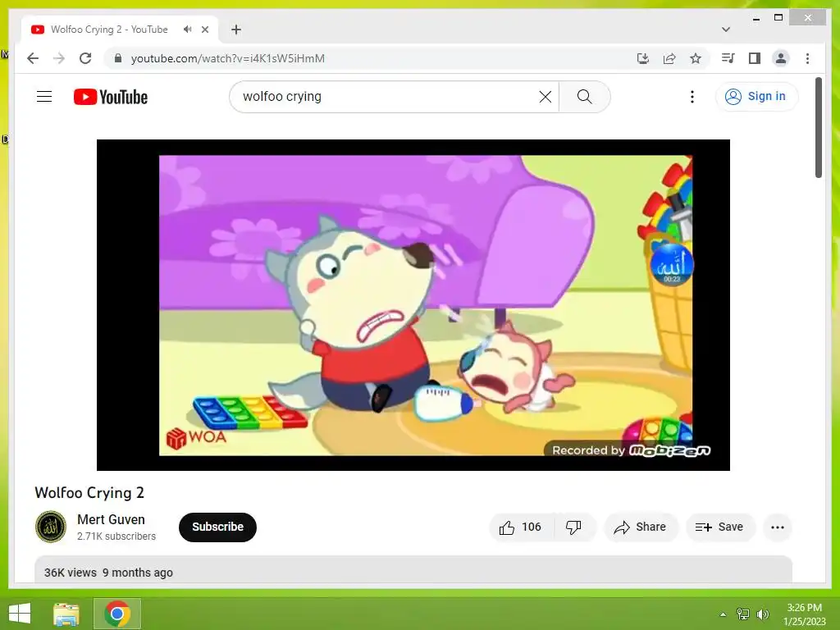Open Chrome profile avatar menu
The width and height of the screenshot is (840, 630).
click(781, 58)
